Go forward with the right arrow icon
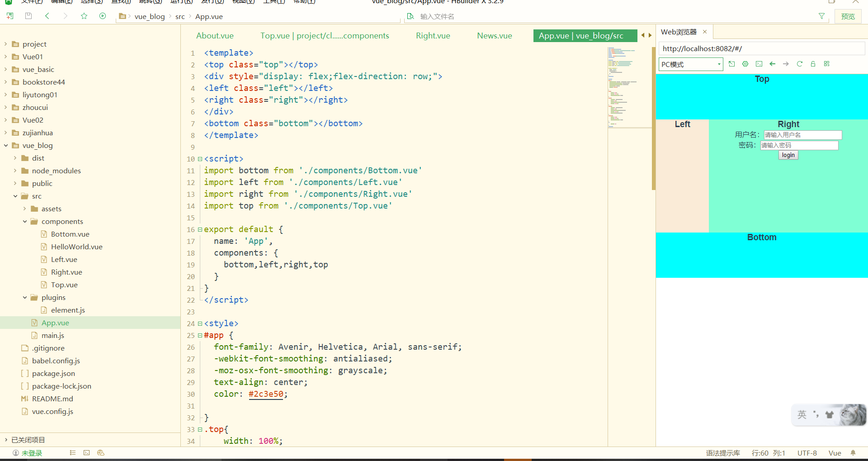This screenshot has height=461, width=868. [x=65, y=16]
